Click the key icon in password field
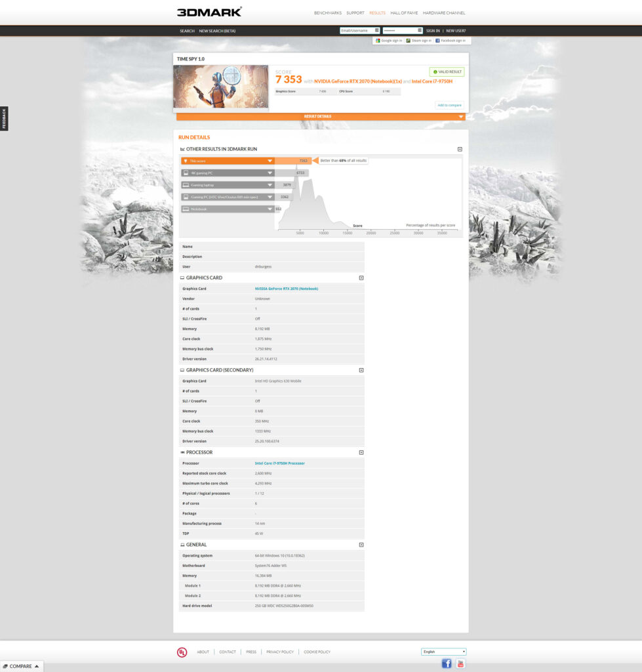Image resolution: width=642 pixels, height=672 pixels. point(419,30)
